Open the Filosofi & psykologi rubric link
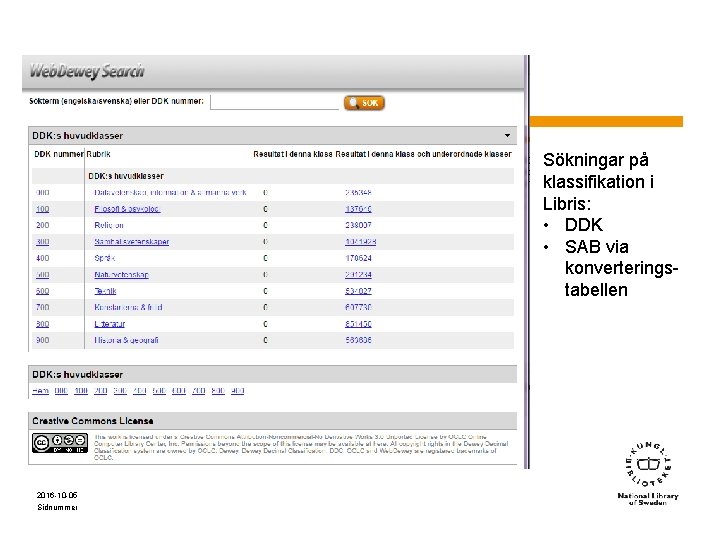Screen dimensions: 720x540 point(127,209)
